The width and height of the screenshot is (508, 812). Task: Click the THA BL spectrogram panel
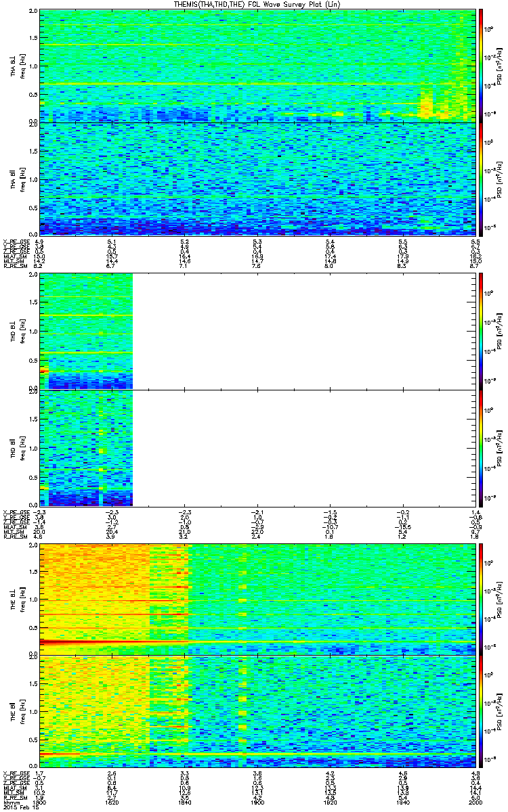tap(257, 66)
